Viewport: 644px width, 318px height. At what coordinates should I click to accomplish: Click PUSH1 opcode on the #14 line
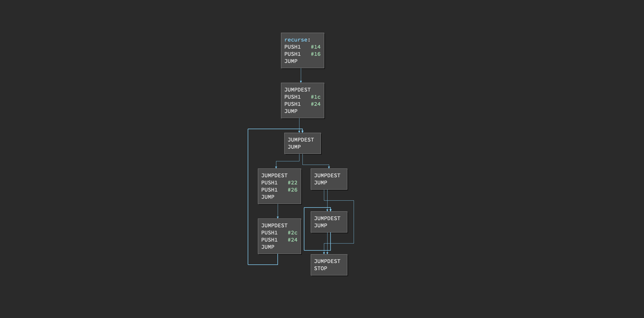click(292, 47)
